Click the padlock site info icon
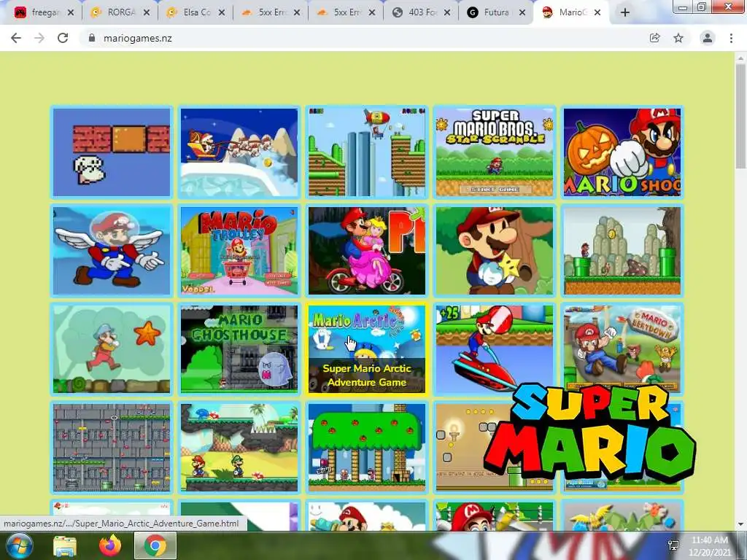 click(x=92, y=38)
